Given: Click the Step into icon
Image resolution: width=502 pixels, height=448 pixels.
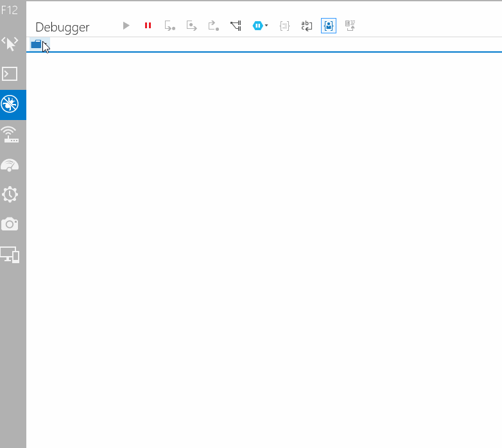Looking at the screenshot, I should point(169,26).
